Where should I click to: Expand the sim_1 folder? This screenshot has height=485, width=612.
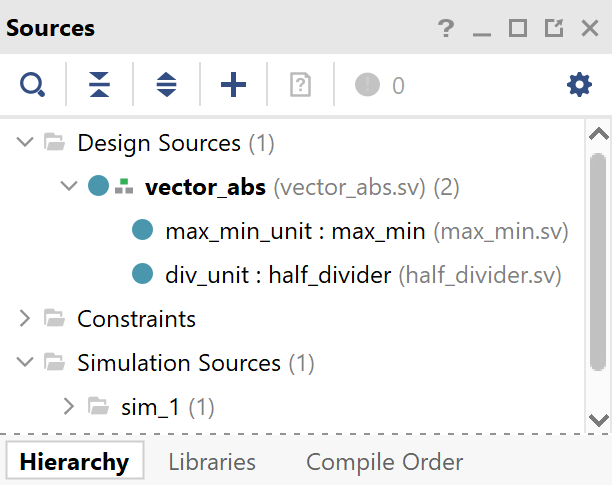click(69, 406)
